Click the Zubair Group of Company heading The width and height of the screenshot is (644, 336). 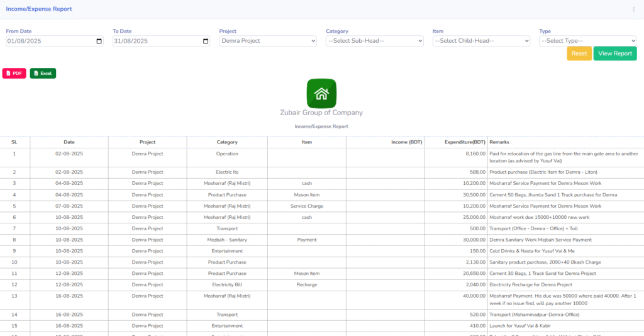click(x=321, y=113)
